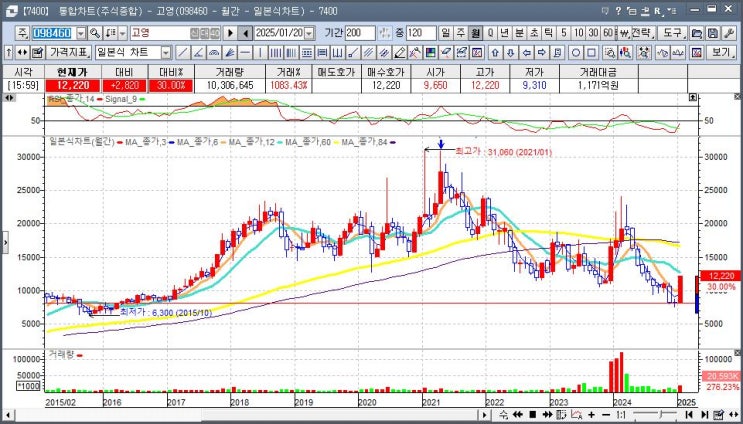
Task: Open the color palette icon in toolbar
Action: tap(430, 53)
